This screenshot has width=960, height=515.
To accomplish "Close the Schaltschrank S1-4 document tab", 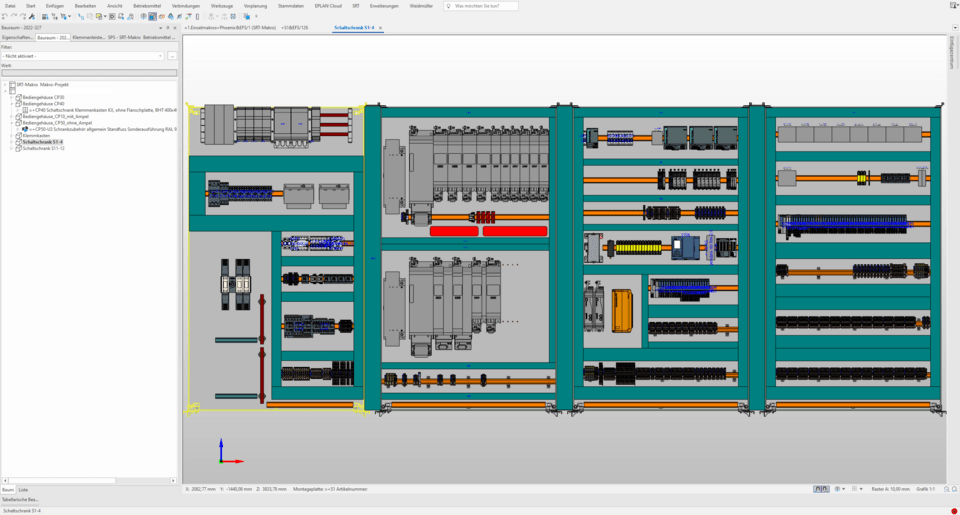I will click(380, 28).
